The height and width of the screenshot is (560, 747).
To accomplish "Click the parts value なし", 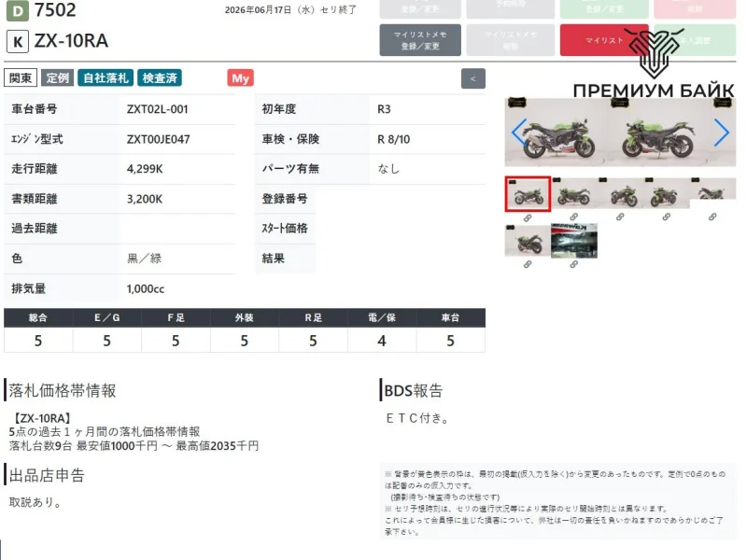I will (388, 169).
